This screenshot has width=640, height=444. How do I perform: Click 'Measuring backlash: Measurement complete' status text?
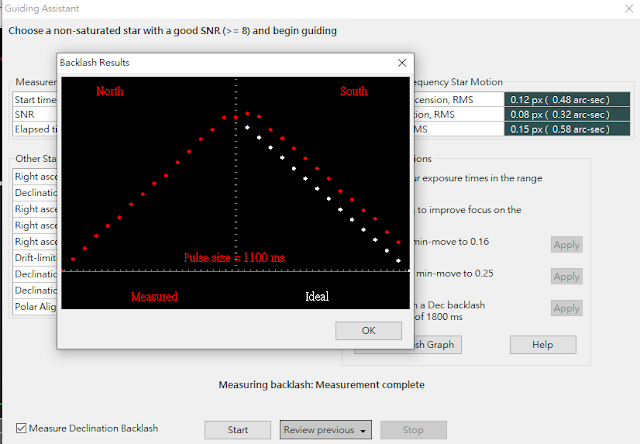[322, 385]
